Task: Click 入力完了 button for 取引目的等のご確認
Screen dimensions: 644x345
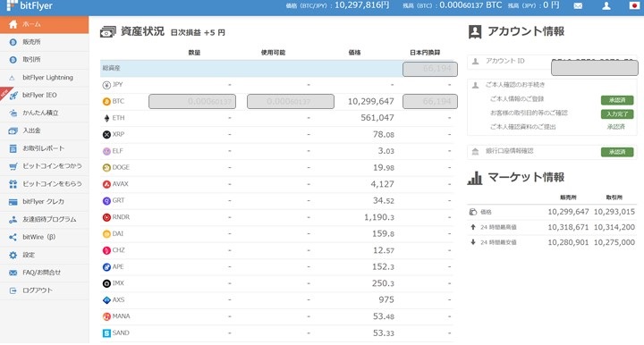Action: click(x=617, y=114)
